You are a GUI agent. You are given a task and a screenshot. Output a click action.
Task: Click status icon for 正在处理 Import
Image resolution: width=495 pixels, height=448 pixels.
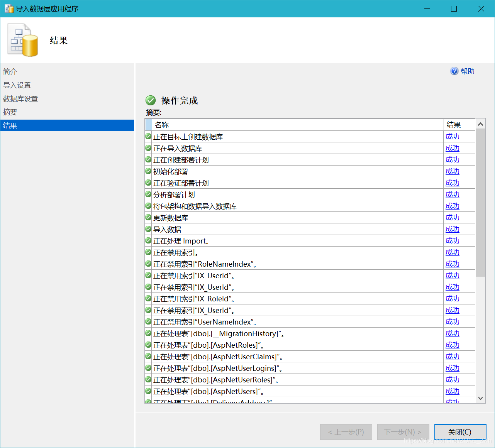148,240
